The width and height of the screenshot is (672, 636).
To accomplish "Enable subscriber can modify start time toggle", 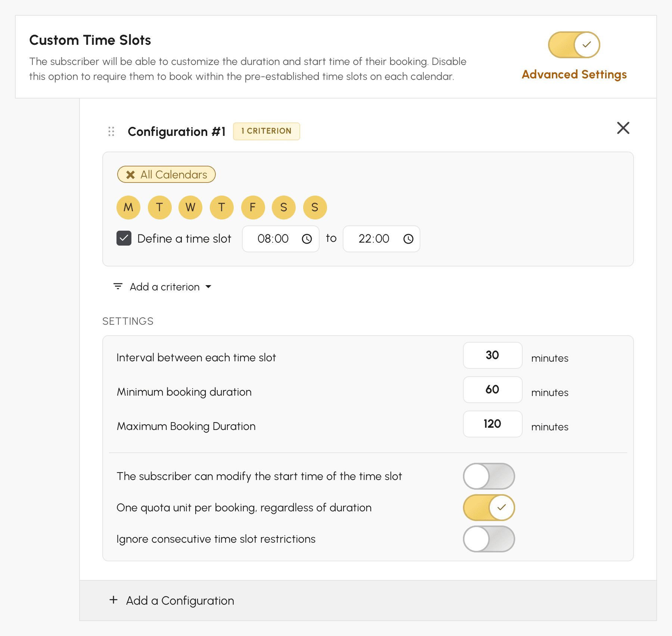I will (489, 476).
